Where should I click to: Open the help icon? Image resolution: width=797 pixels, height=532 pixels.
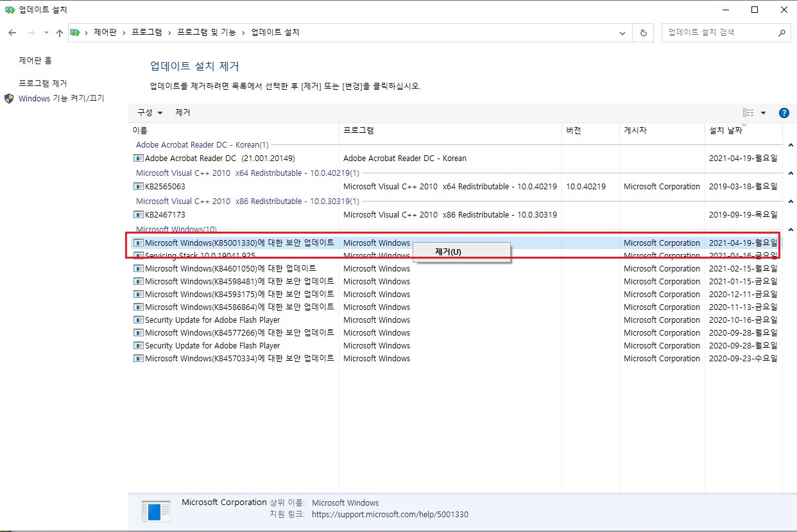pyautogui.click(x=784, y=113)
